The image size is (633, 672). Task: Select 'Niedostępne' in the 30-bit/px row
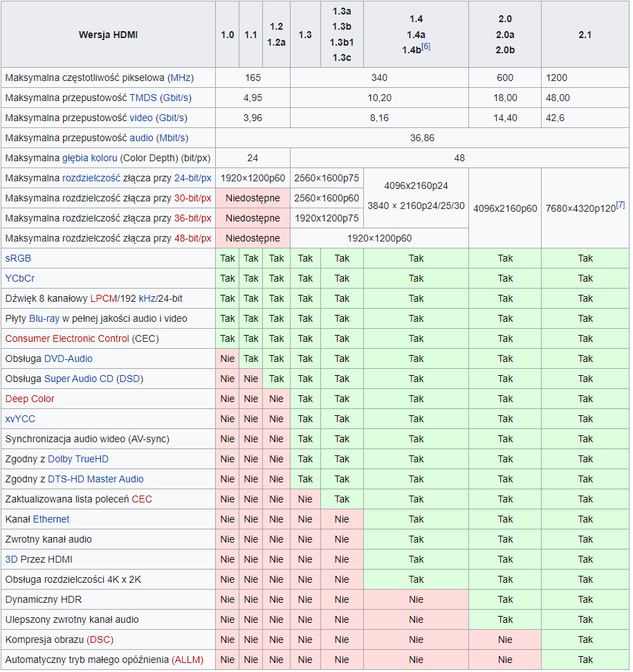pos(253,199)
